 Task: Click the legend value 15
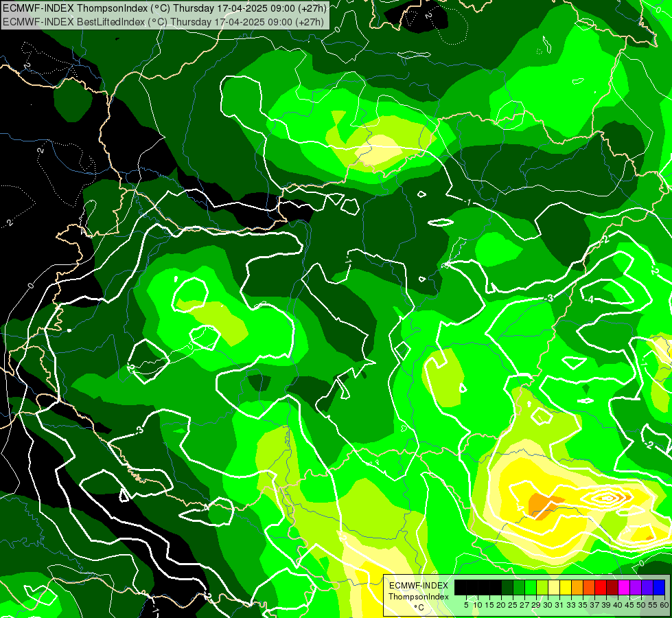[490, 605]
